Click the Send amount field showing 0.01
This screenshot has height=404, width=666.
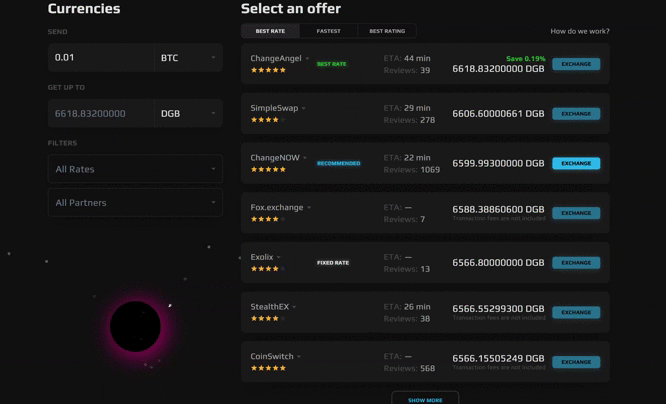coord(101,57)
